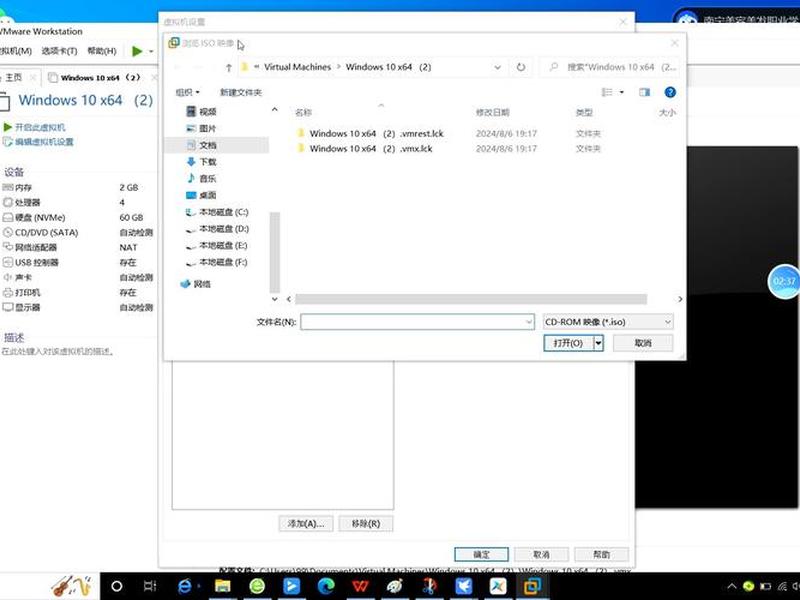This screenshot has height=600, width=800.
Task: Confirm VM settings with OK button
Action: click(x=481, y=554)
